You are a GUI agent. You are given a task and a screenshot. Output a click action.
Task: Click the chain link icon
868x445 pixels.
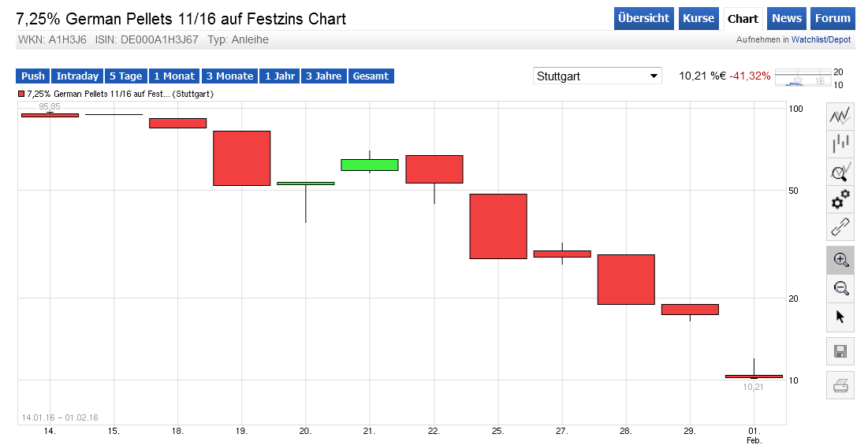[x=840, y=227]
